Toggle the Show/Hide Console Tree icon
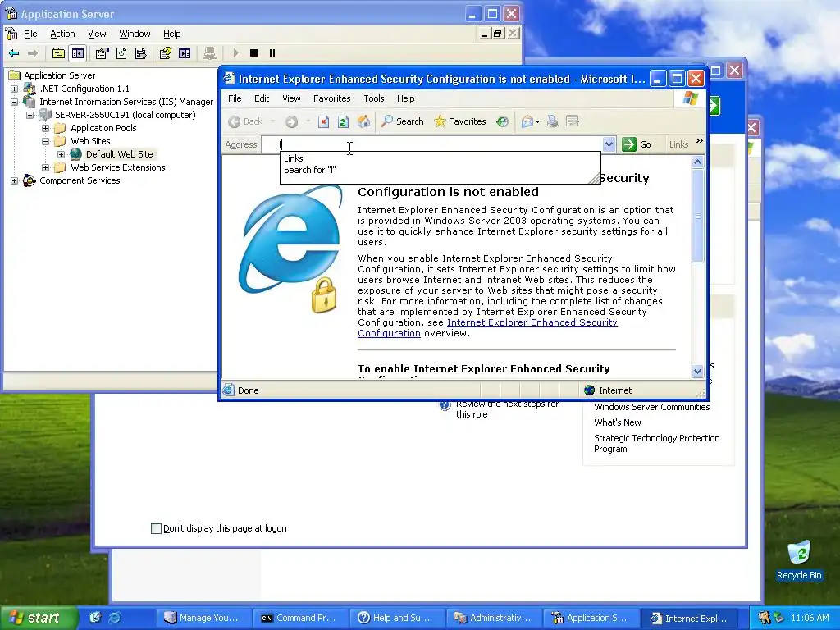Viewport: 840px width, 630px height. [78, 53]
